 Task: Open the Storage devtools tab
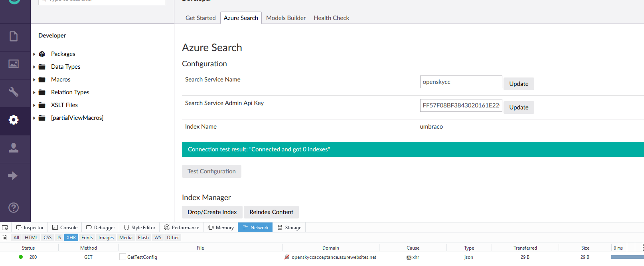click(x=289, y=228)
